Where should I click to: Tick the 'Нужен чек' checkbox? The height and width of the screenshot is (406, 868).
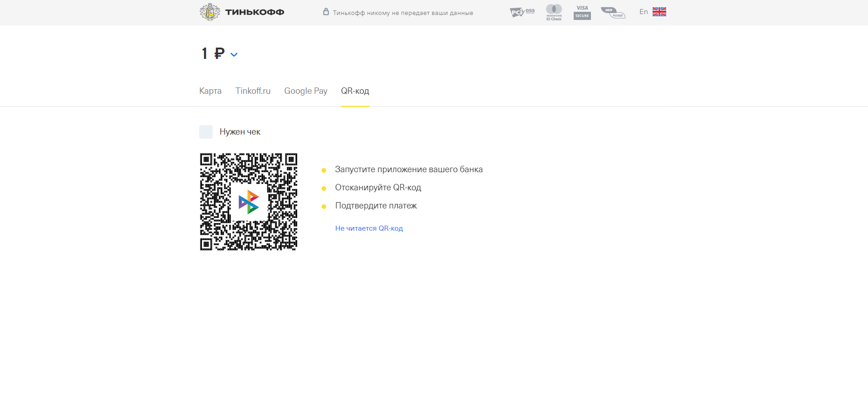(x=206, y=132)
